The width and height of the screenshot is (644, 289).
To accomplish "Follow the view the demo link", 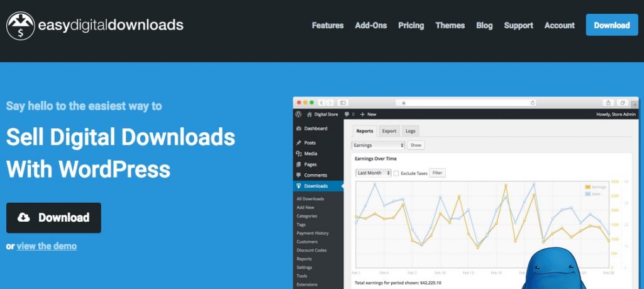I will (47, 246).
